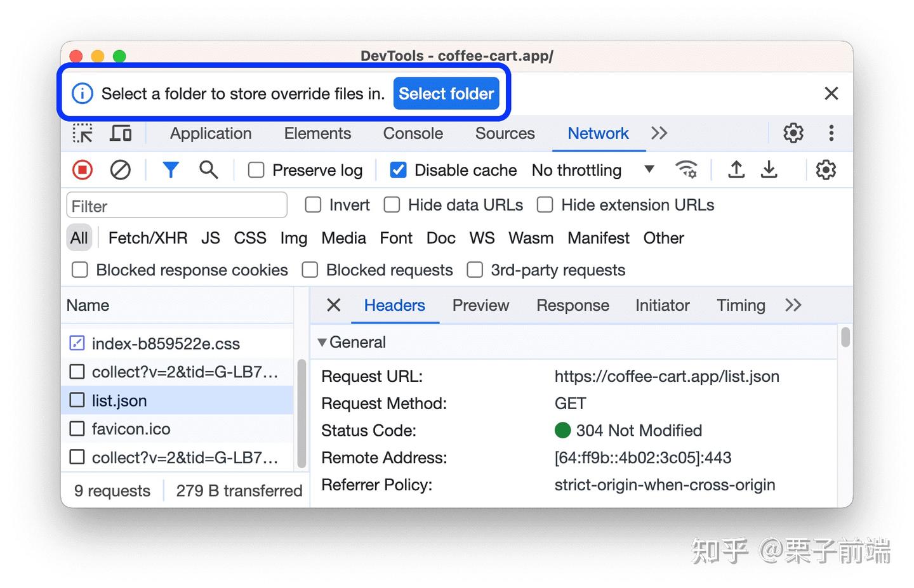The width and height of the screenshot is (914, 588).
Task: Open the Sources panel
Action: [505, 133]
